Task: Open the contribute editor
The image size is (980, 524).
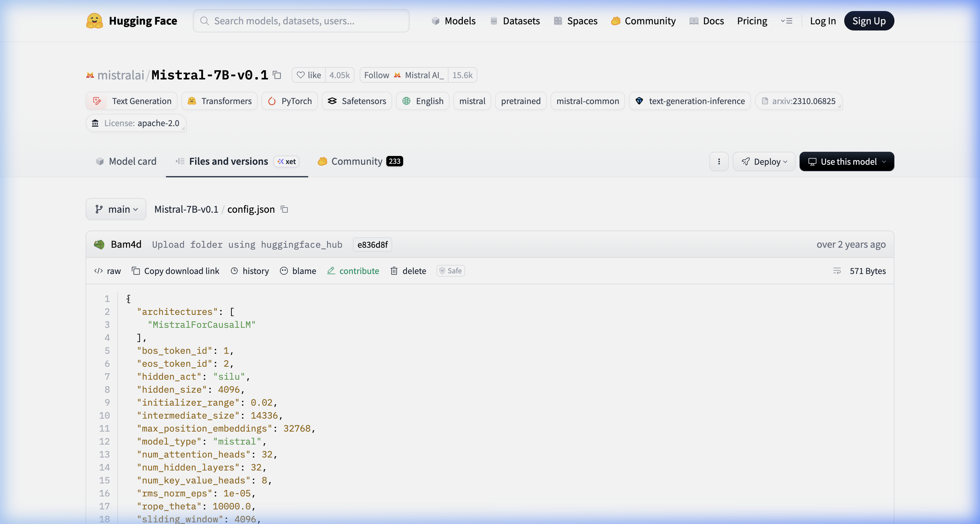Action: (x=353, y=271)
